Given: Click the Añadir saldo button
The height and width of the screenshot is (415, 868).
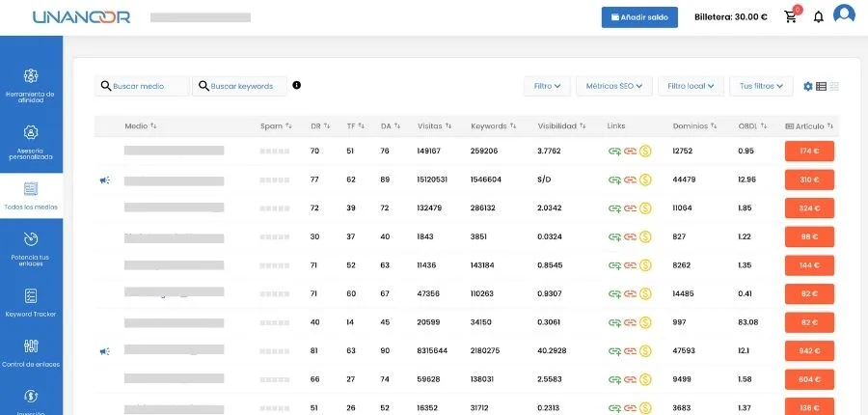Looking at the screenshot, I should pos(639,16).
